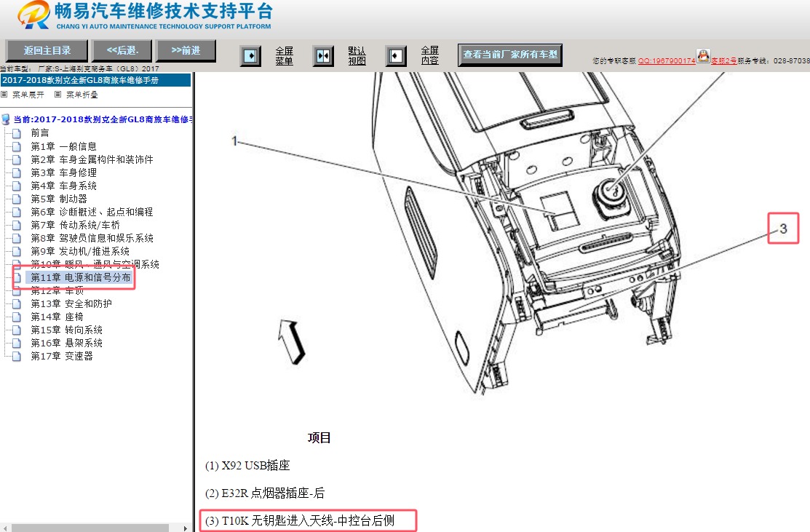Click the 全屏内容 link
This screenshot has height=532, width=810.
430,55
